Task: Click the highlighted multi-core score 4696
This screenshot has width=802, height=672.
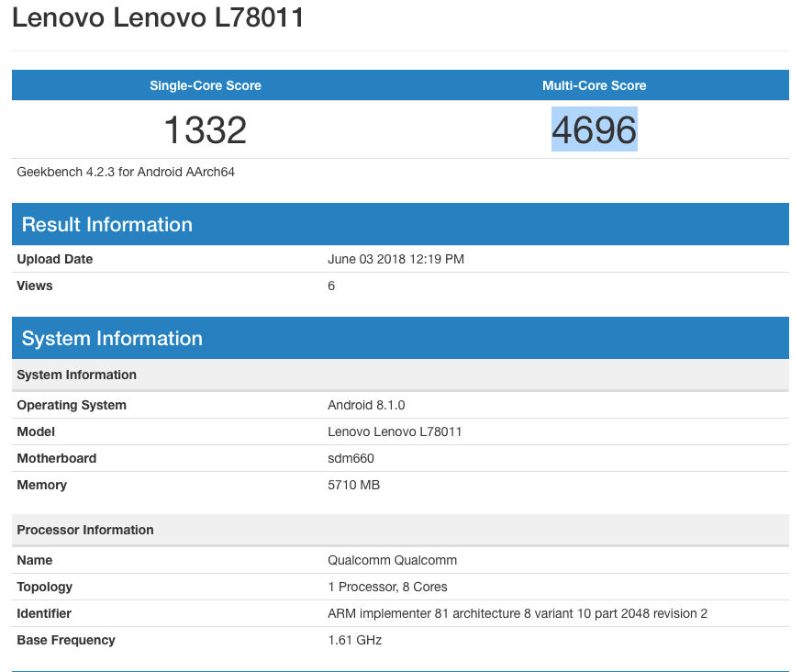Action: point(595,129)
